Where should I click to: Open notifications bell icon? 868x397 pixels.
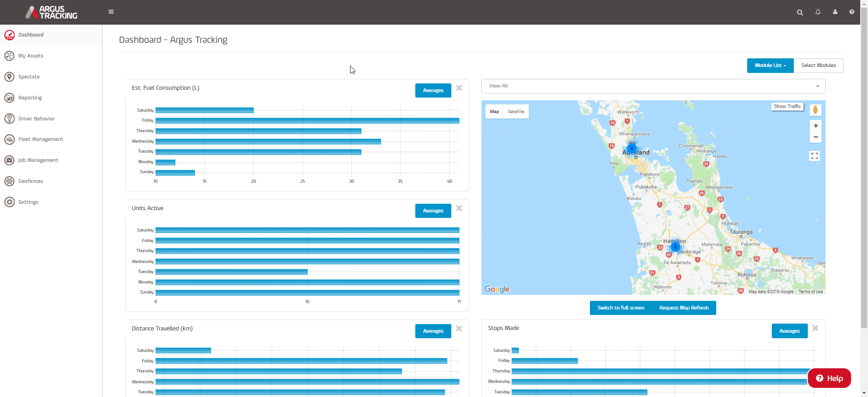[x=818, y=12]
